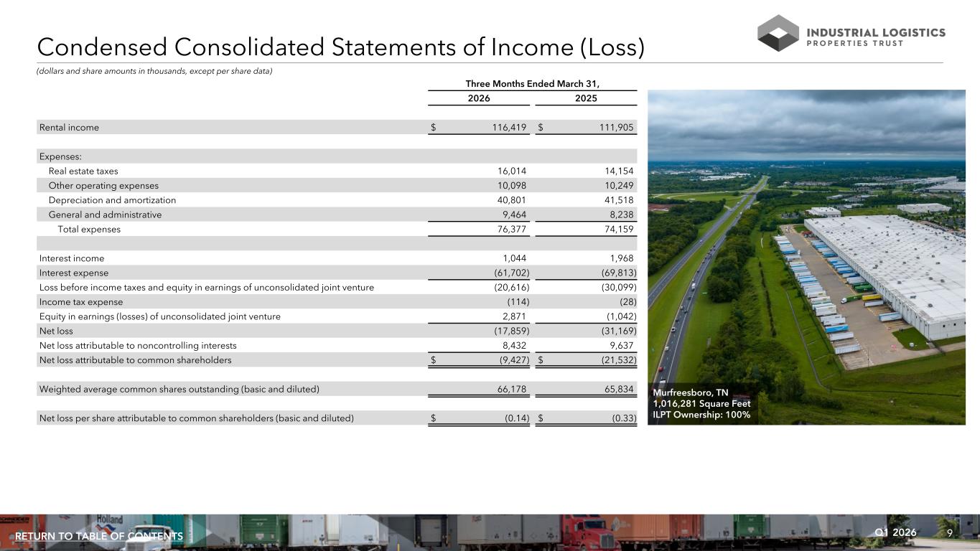Screen dimensions: 980x551
Task: Click the Q1 2026 footer label
Action: click(x=896, y=532)
